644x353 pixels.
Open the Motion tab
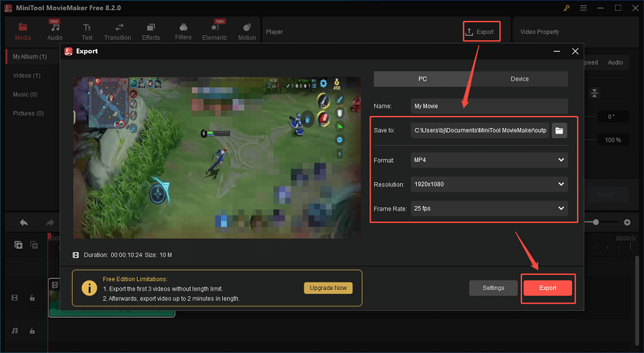click(247, 32)
